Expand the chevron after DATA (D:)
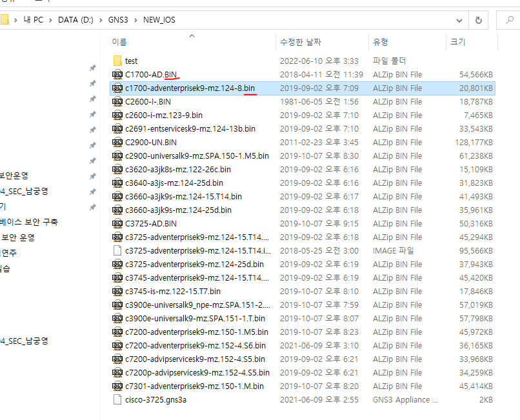Viewport: 520px width, 420px height. (101, 20)
